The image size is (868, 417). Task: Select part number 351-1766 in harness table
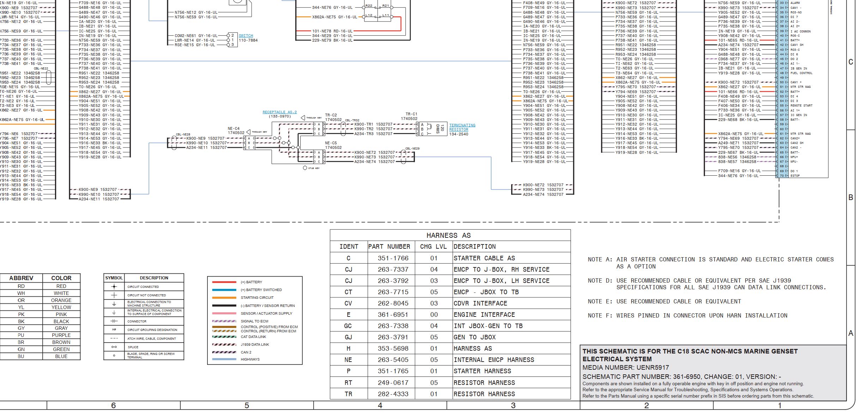point(393,258)
